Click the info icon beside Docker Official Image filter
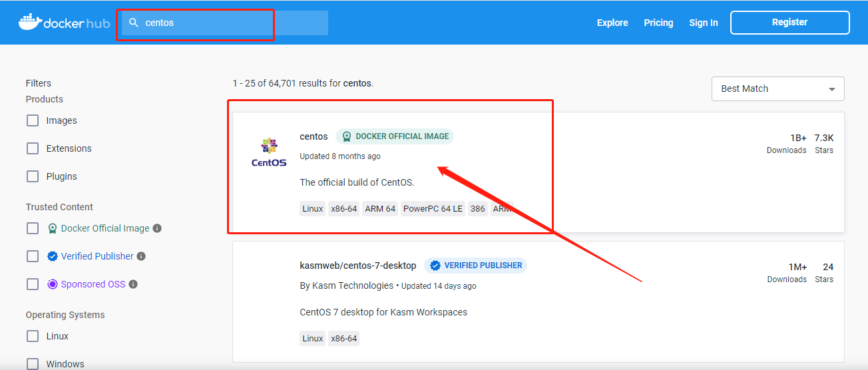This screenshot has height=370, width=868. point(157,228)
